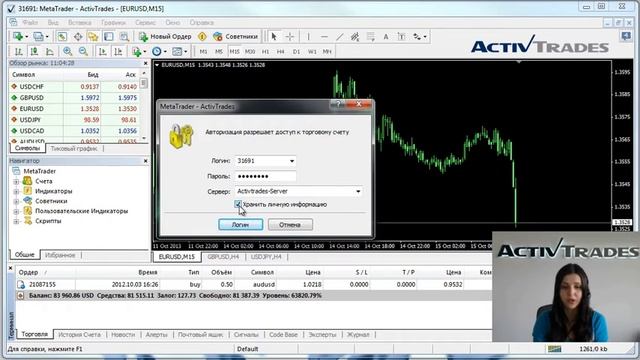Open the Сервис menu
640x360 pixels.
(x=145, y=22)
